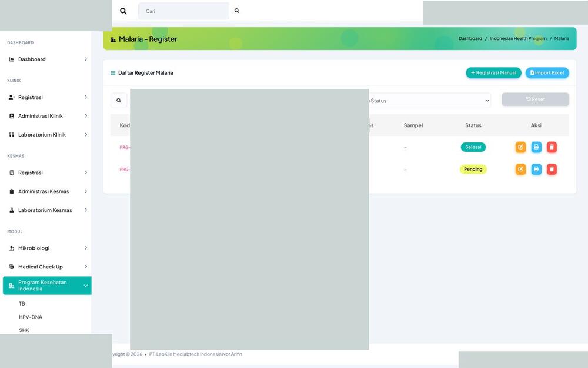
Task: Click the small search submit icon beside Cari
Action: click(237, 11)
